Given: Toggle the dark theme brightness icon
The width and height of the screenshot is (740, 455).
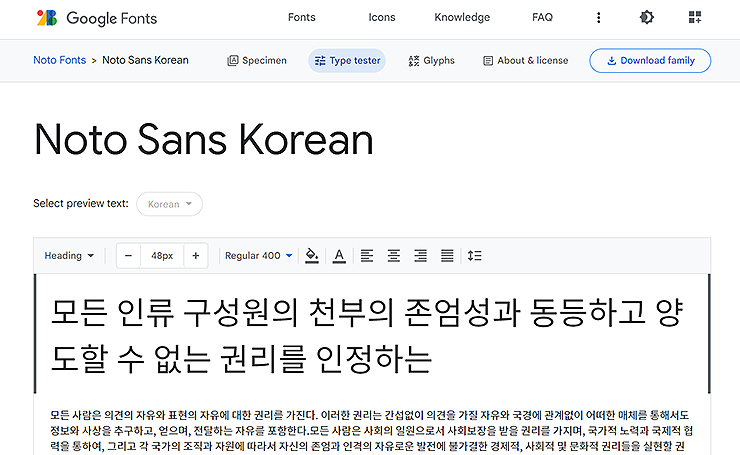Looking at the screenshot, I should click(x=647, y=17).
